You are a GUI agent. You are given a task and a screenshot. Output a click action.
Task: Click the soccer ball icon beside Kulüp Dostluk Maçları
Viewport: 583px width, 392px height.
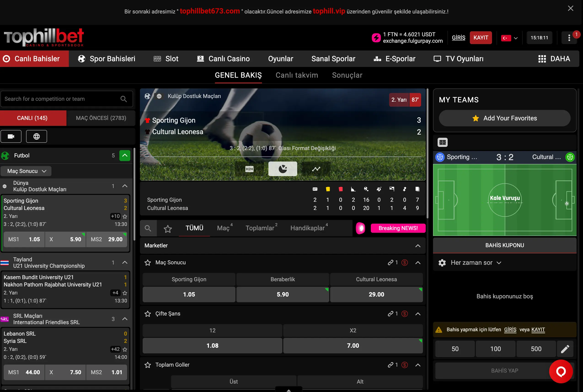(x=147, y=96)
